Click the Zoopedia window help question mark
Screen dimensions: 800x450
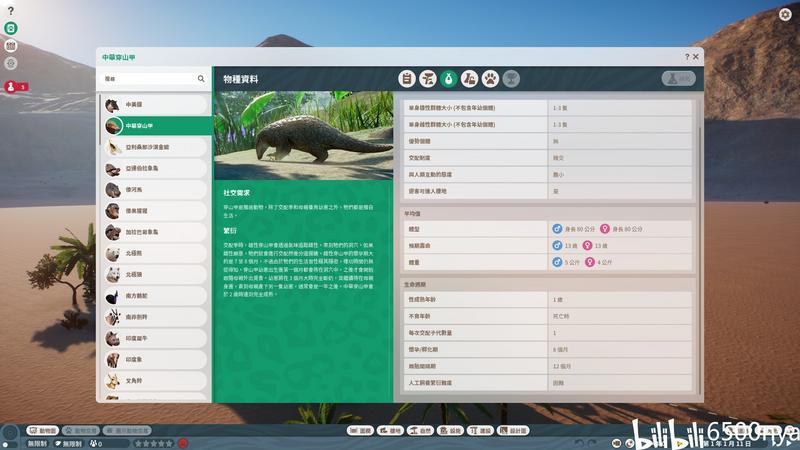coord(687,57)
